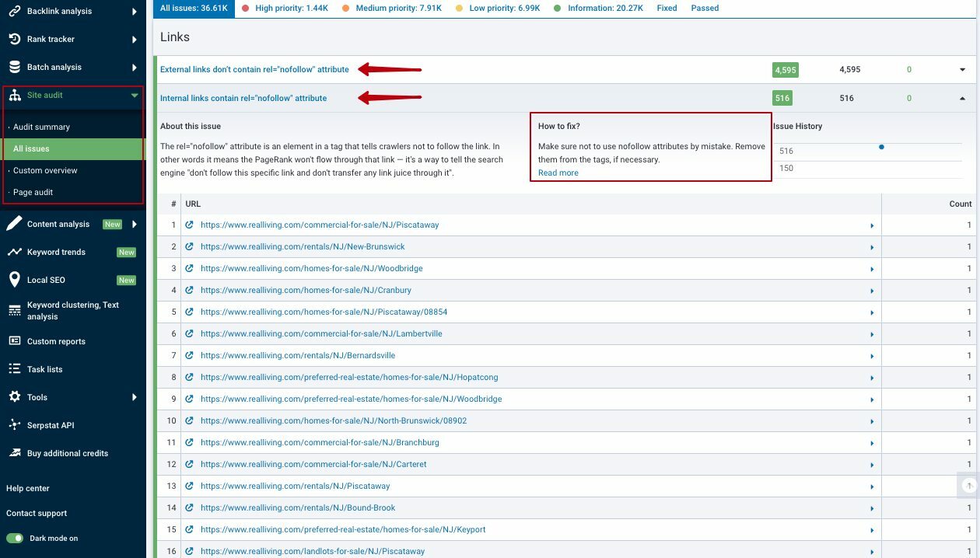Click the Serpstat API icon

pyautogui.click(x=14, y=425)
